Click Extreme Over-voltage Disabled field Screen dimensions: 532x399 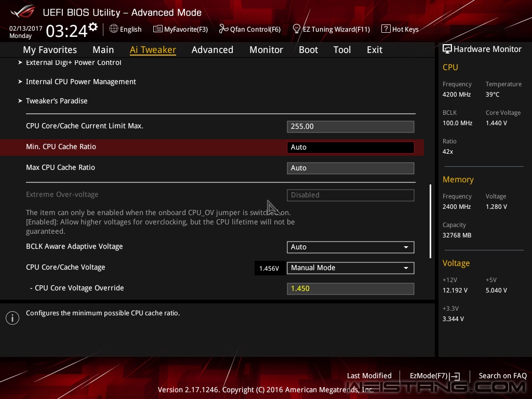[351, 195]
